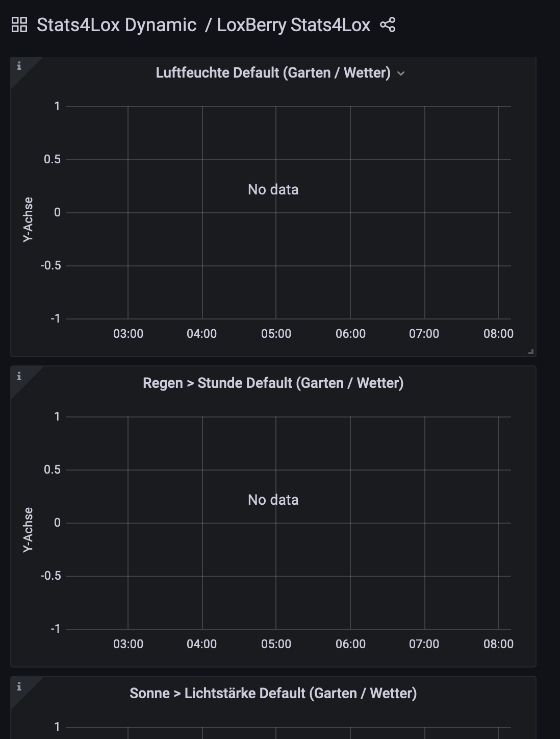Click "No data" in the Luftfeuchte panel
Viewport: 560px width, 739px height.
pos(273,189)
